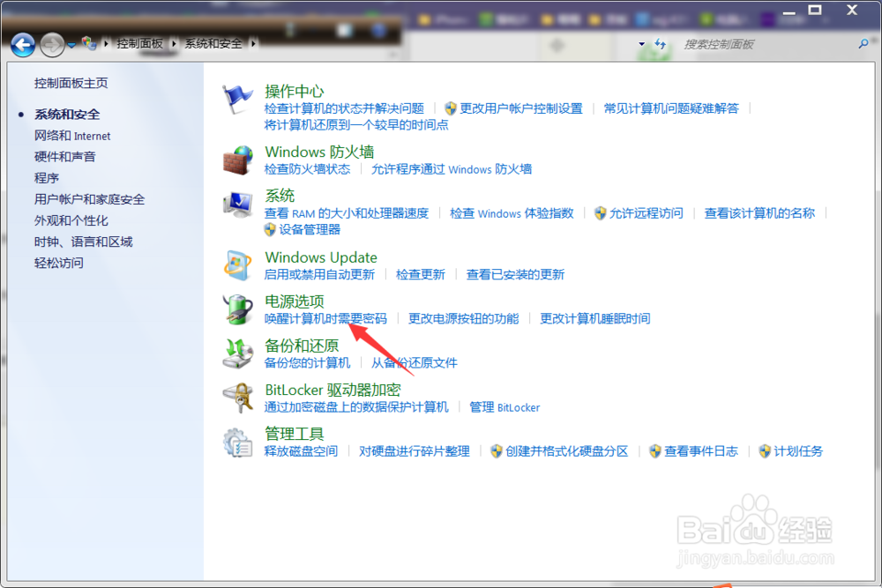Open 查看事件日志
Viewport: 882px width, 588px height.
tap(701, 451)
